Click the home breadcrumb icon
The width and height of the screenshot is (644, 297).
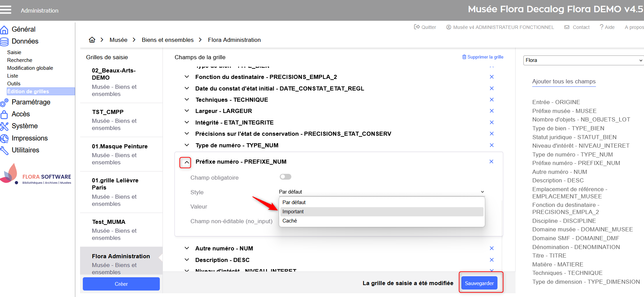pos(92,40)
